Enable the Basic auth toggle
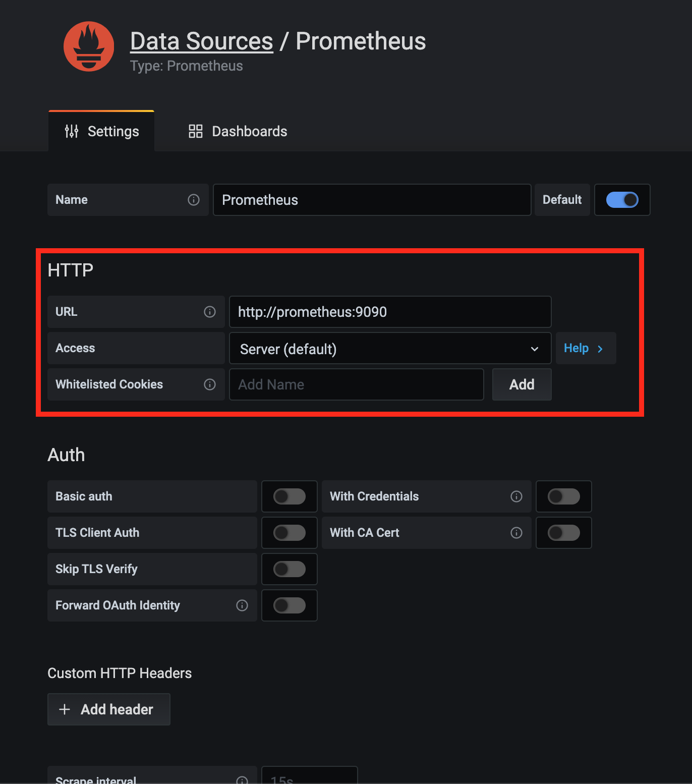 pos(289,496)
